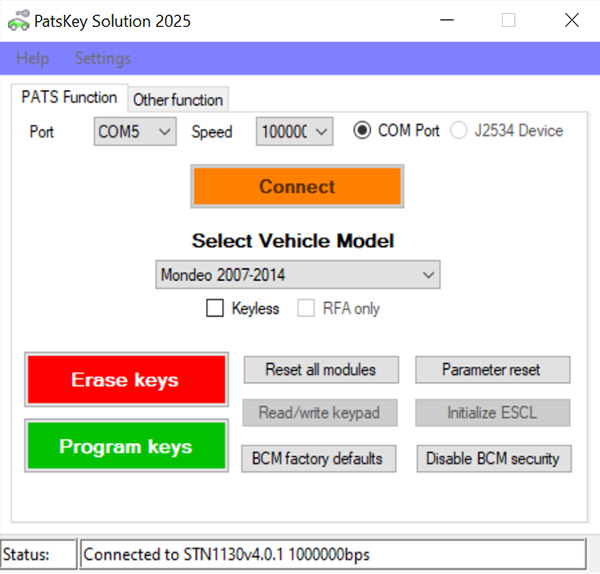This screenshot has height=574, width=600.
Task: Open the Help menu
Action: pos(33,59)
